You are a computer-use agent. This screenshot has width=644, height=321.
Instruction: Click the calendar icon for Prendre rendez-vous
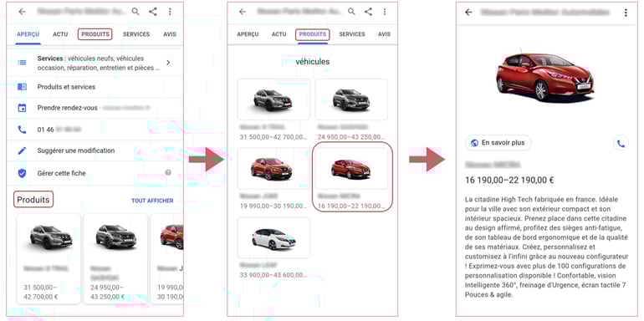pyautogui.click(x=22, y=108)
